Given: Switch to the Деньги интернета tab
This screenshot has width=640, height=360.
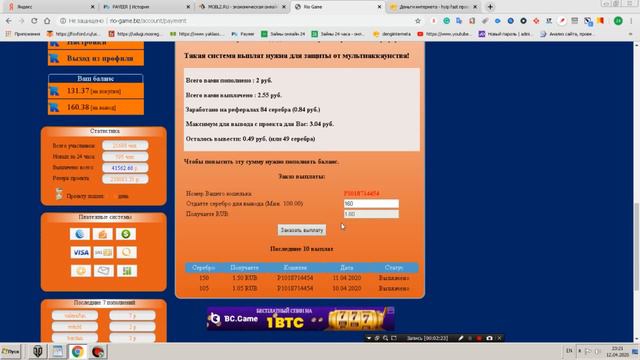Looking at the screenshot, I should pos(433,7).
